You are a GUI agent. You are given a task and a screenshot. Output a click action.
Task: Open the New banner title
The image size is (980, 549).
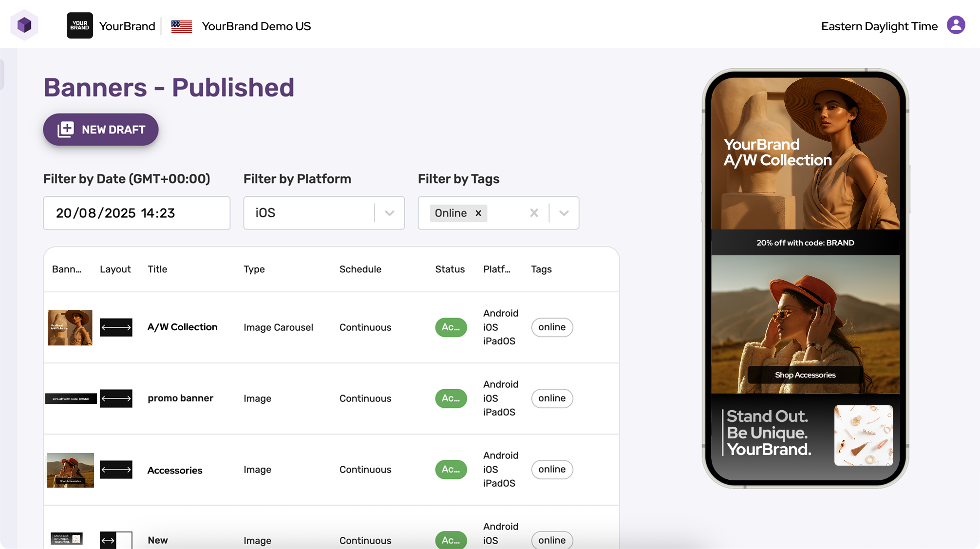(x=158, y=540)
